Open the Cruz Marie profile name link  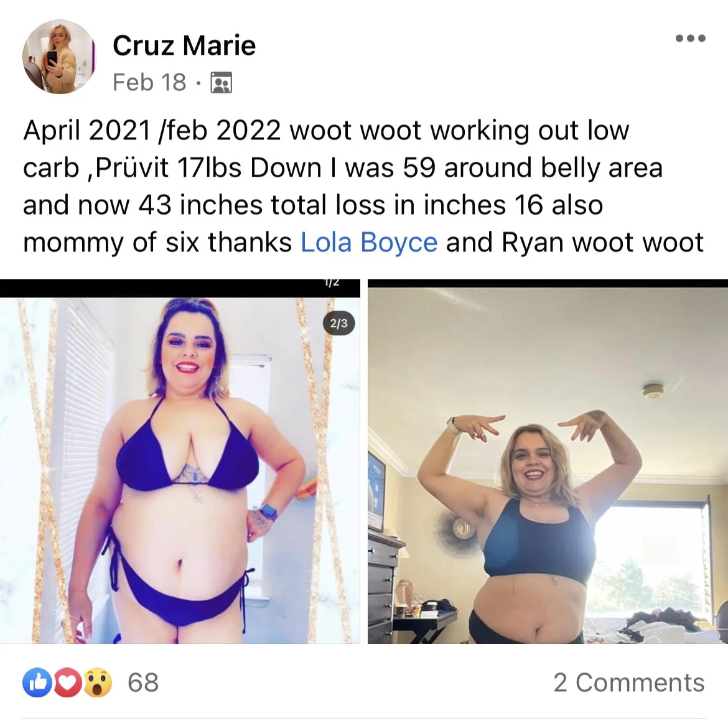[x=184, y=45]
